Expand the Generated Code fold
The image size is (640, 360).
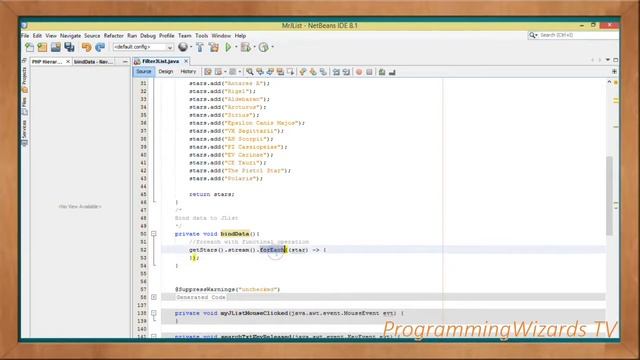pos(154,297)
